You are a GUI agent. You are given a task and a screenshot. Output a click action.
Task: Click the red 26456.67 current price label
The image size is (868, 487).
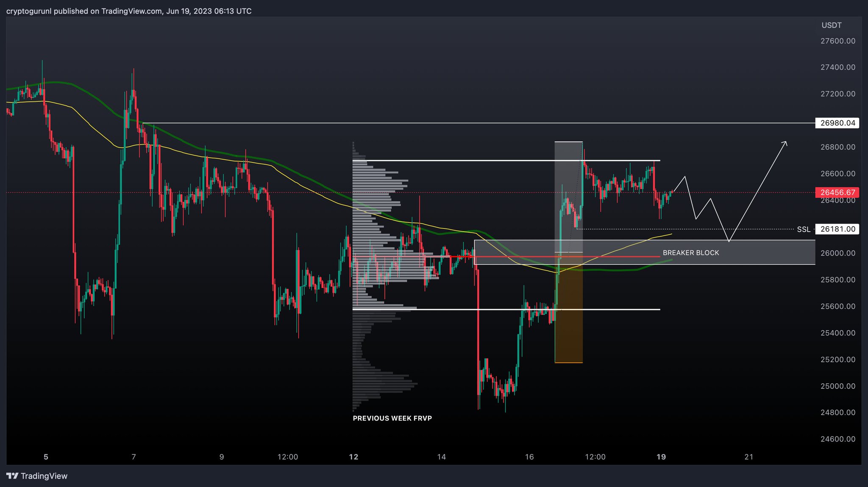[837, 192]
